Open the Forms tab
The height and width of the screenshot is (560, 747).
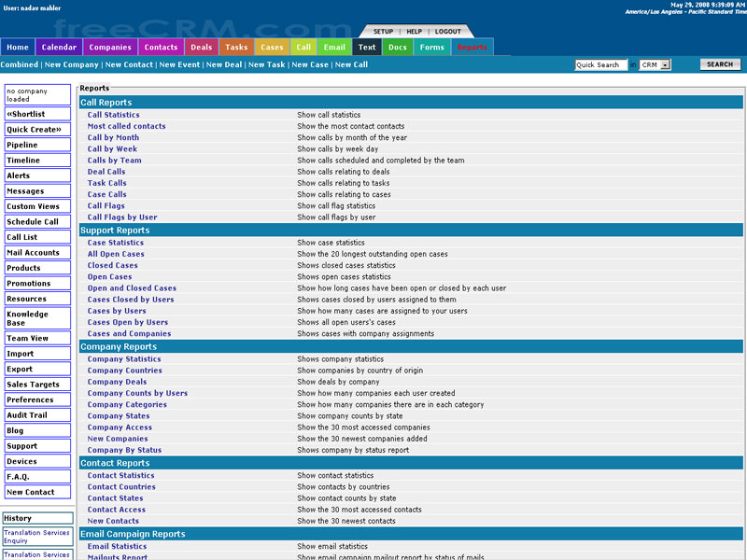point(431,48)
